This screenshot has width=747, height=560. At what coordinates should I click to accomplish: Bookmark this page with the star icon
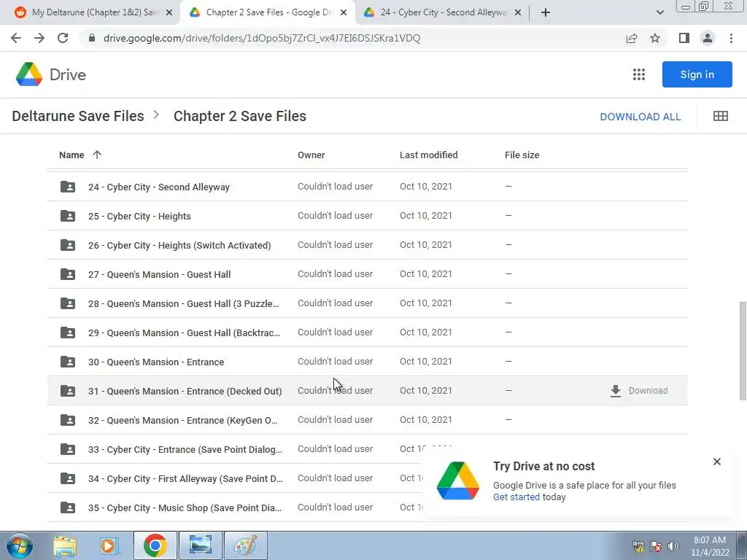pyautogui.click(x=655, y=38)
